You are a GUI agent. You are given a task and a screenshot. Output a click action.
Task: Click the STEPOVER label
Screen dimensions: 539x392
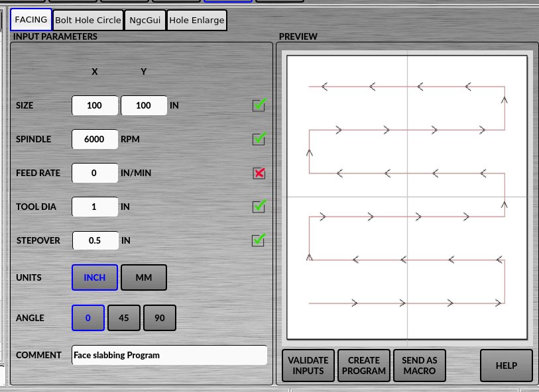tap(38, 240)
